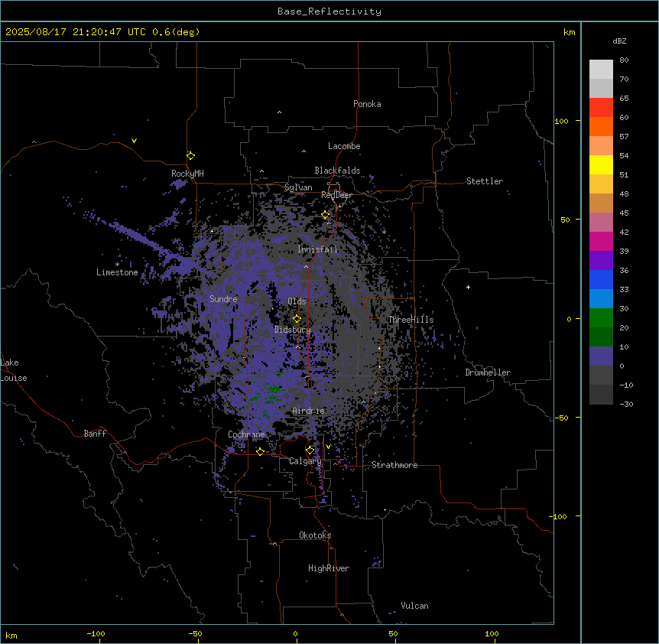Click the 50 tick on the right-hand vertical axis
Viewport: 659px width, 644px height.
[565, 220]
